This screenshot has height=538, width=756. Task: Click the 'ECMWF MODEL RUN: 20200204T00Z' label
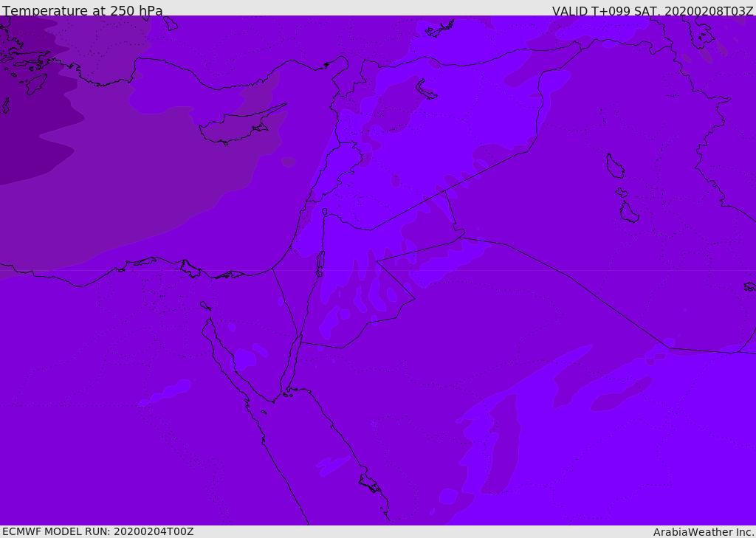[98, 531]
